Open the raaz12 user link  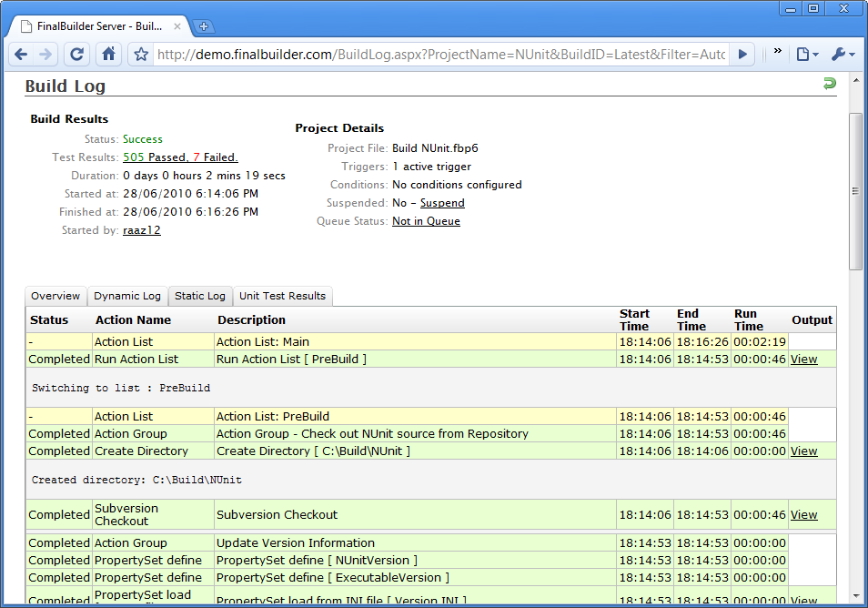[x=142, y=230]
